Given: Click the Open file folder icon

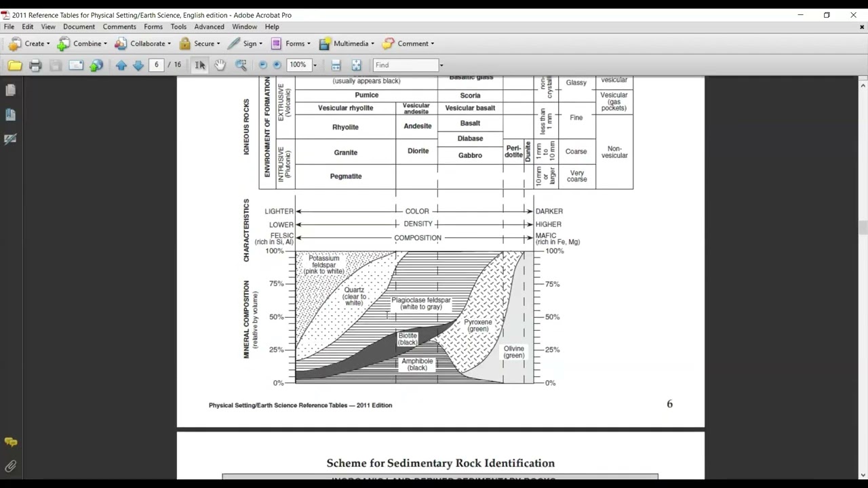Looking at the screenshot, I should [x=15, y=65].
